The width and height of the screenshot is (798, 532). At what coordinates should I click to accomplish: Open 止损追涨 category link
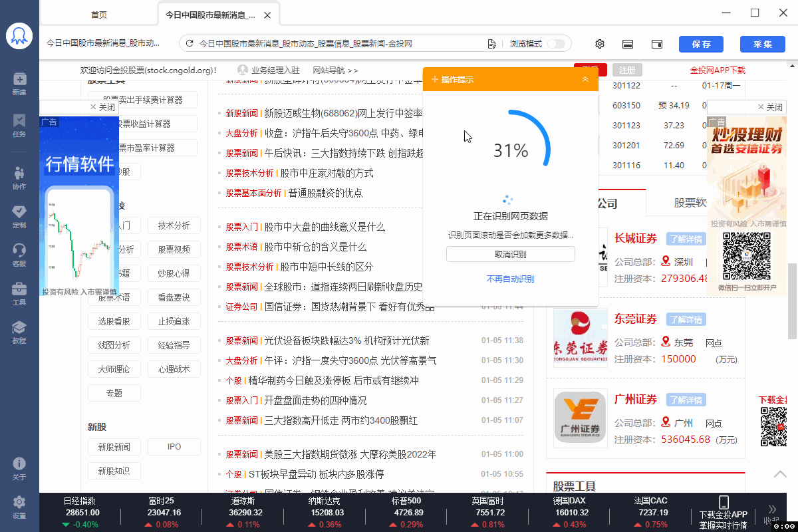174,321
